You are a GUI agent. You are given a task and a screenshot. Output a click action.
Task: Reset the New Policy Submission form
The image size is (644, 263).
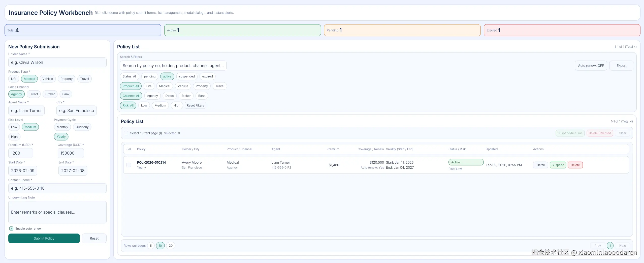coord(94,238)
